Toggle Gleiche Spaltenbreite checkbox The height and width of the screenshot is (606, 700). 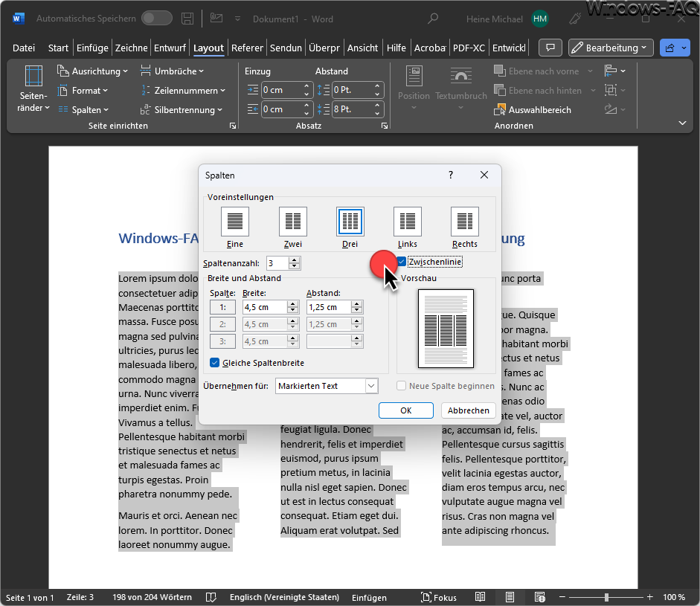[x=215, y=363]
